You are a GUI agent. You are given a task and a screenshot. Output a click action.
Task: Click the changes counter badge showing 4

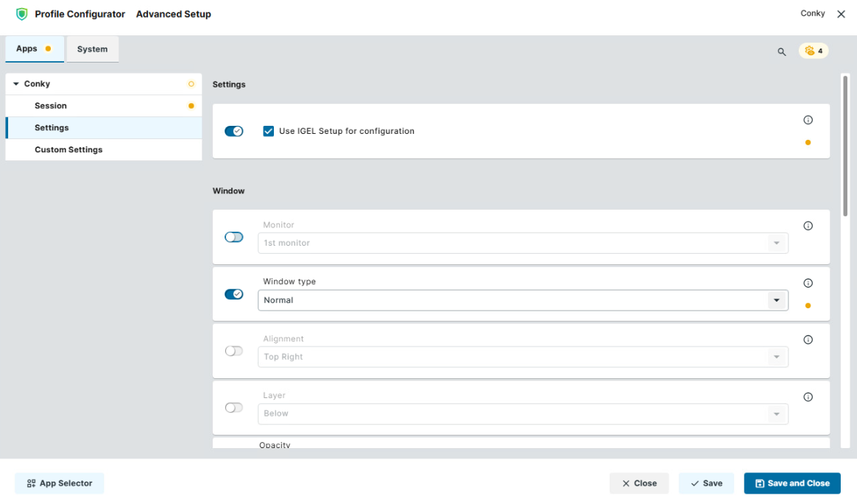coord(814,51)
